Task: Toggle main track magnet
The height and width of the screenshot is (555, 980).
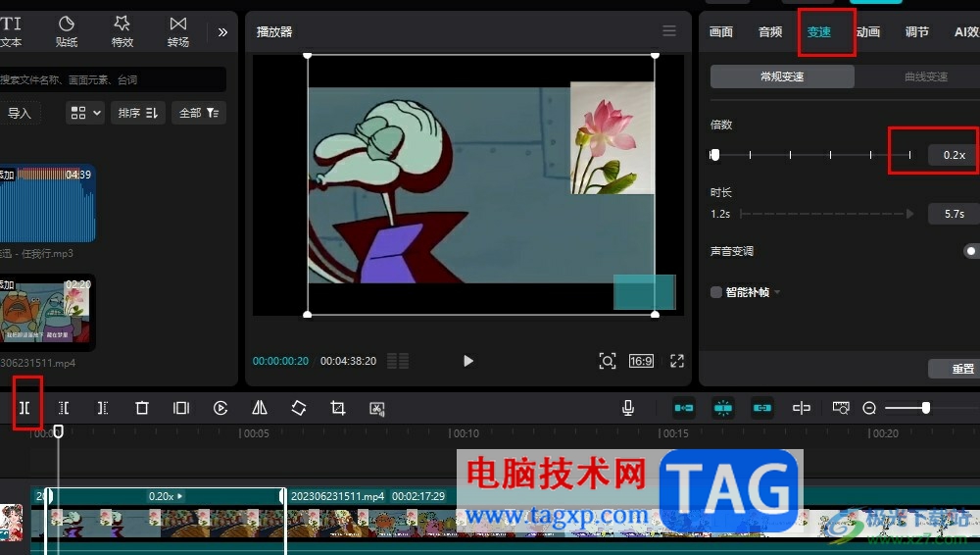Action: click(684, 408)
